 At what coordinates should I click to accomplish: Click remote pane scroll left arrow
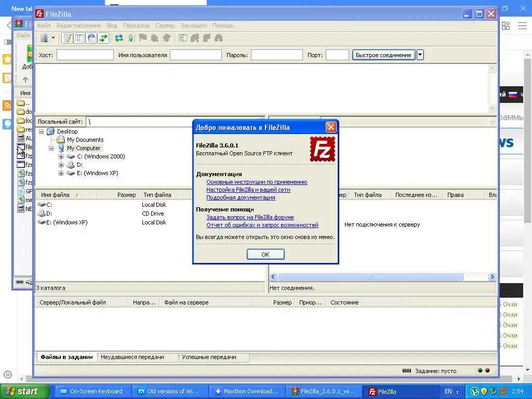point(273,277)
